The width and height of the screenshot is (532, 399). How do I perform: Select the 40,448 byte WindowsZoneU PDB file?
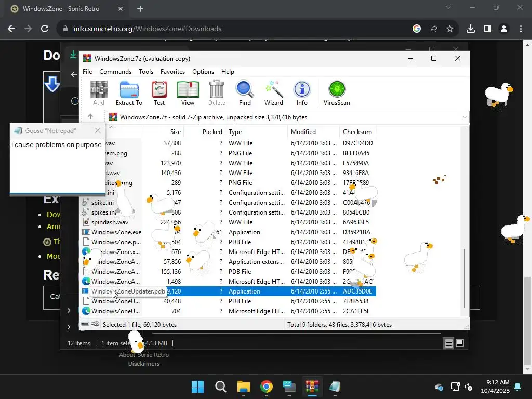click(229, 301)
